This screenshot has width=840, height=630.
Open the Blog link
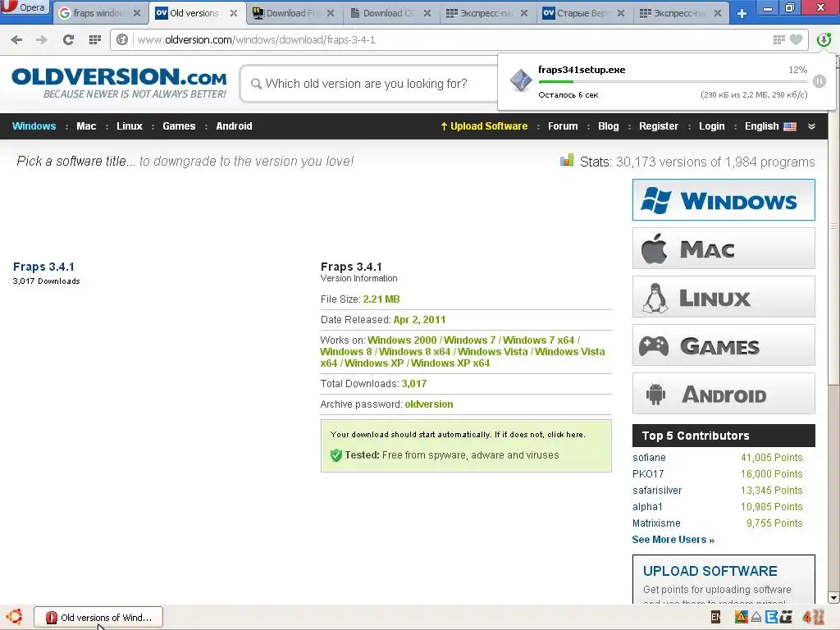[x=609, y=126]
